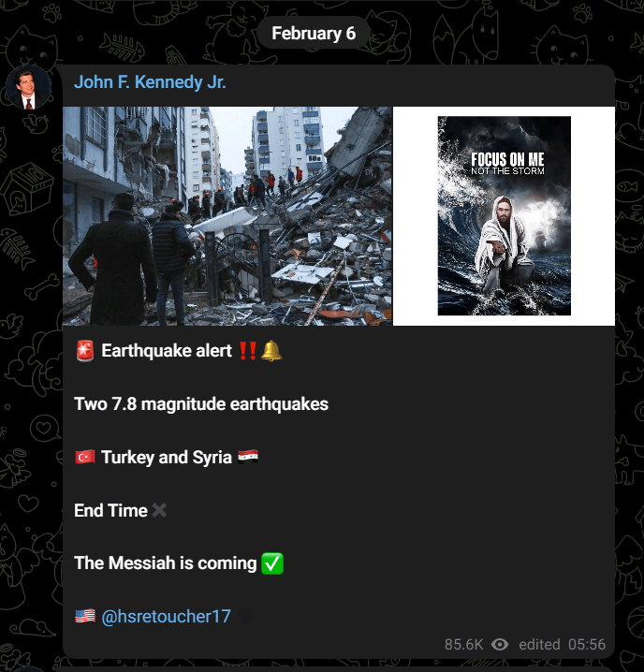This screenshot has width=644, height=672.
Task: Click the Syria flag emoji
Action: pyautogui.click(x=248, y=457)
